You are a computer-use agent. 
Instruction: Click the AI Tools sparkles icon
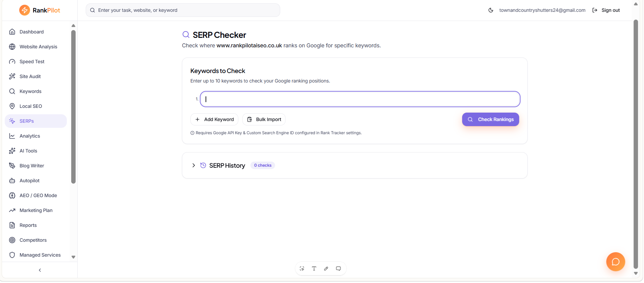12,151
